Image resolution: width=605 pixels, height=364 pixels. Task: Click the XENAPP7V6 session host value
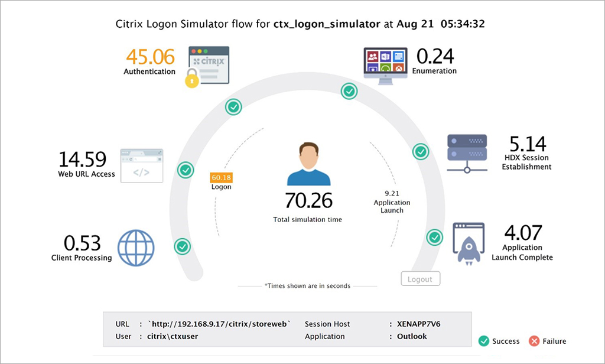coord(419,324)
